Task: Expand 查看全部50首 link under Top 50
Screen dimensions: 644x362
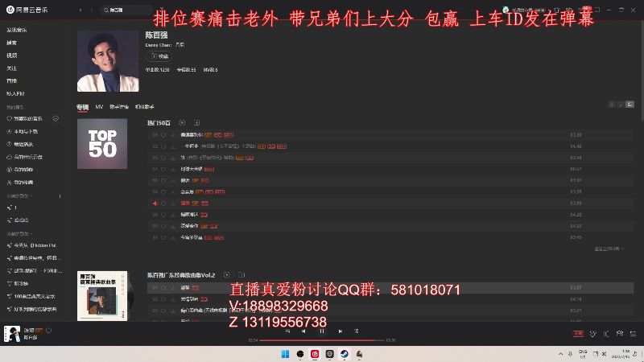Action: pos(609,249)
